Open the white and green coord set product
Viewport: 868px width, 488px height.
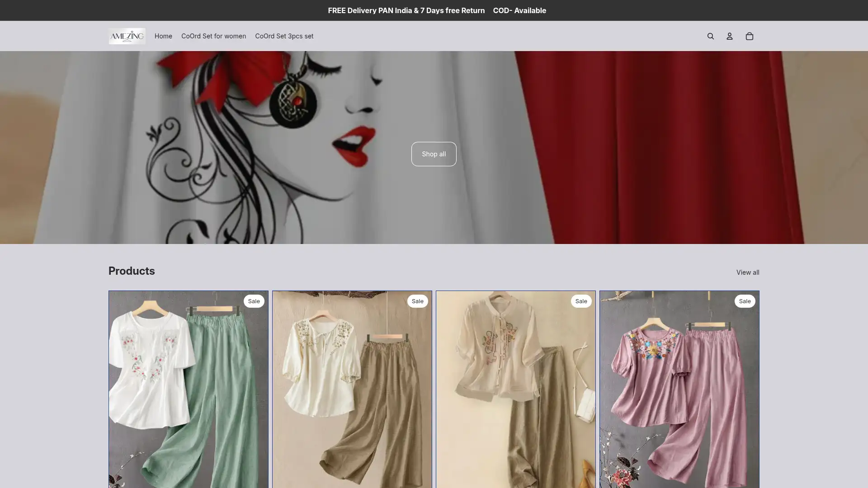coord(188,389)
